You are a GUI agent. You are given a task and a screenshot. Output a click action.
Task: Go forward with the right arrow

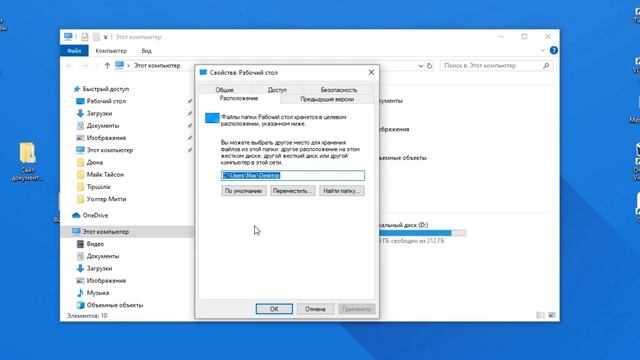pyautogui.click(x=84, y=65)
